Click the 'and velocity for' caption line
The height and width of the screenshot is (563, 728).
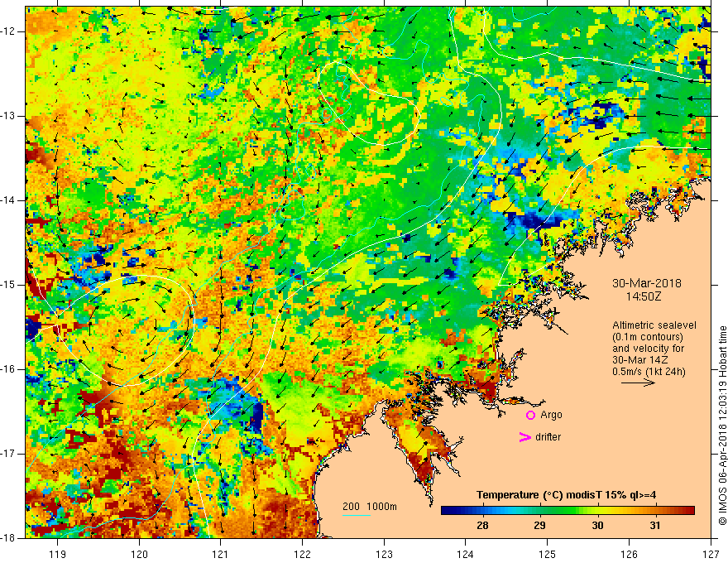coord(648,349)
